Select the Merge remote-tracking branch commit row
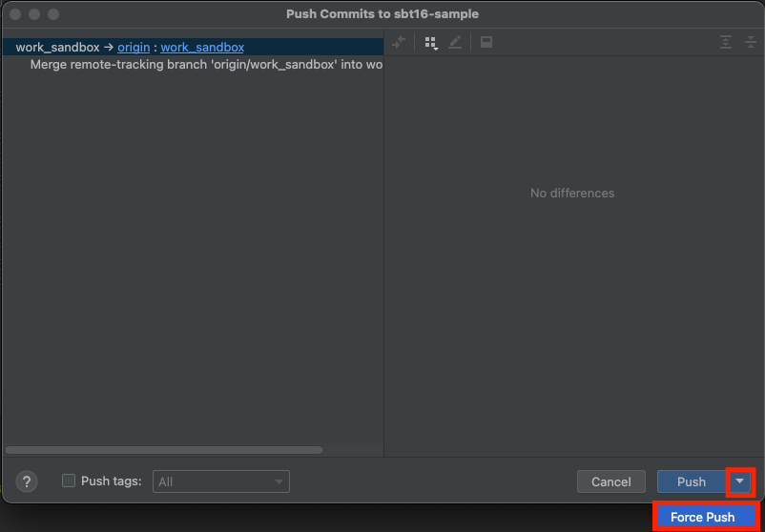Image resolution: width=765 pixels, height=532 pixels. coord(193,65)
